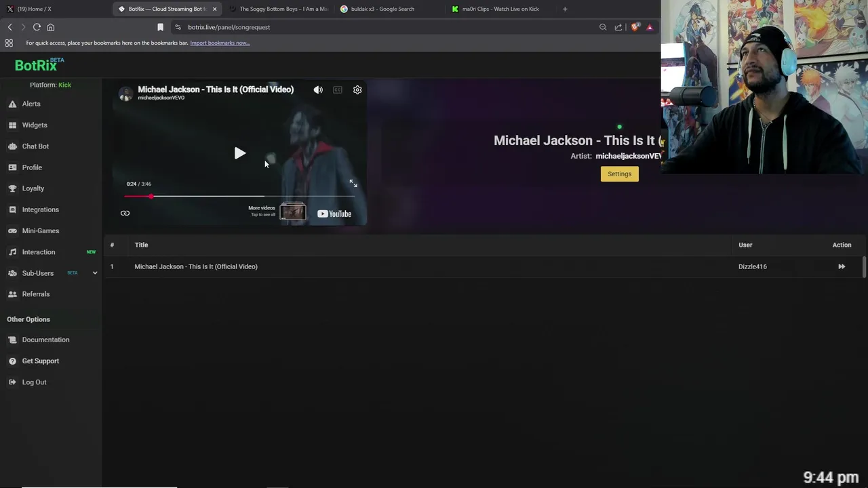Screen dimensions: 868x488
Task: Open the Loyalty section
Action: point(33,188)
